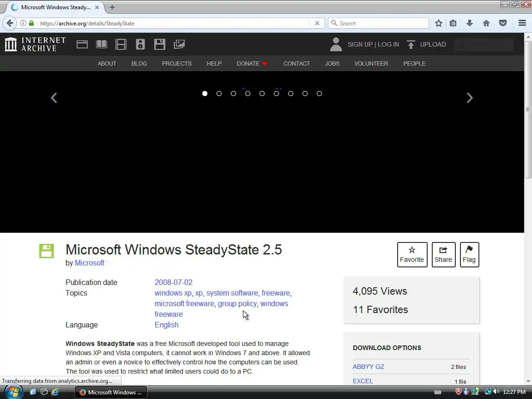Open a new tab with plus
This screenshot has height=399, width=532.
click(x=112, y=7)
